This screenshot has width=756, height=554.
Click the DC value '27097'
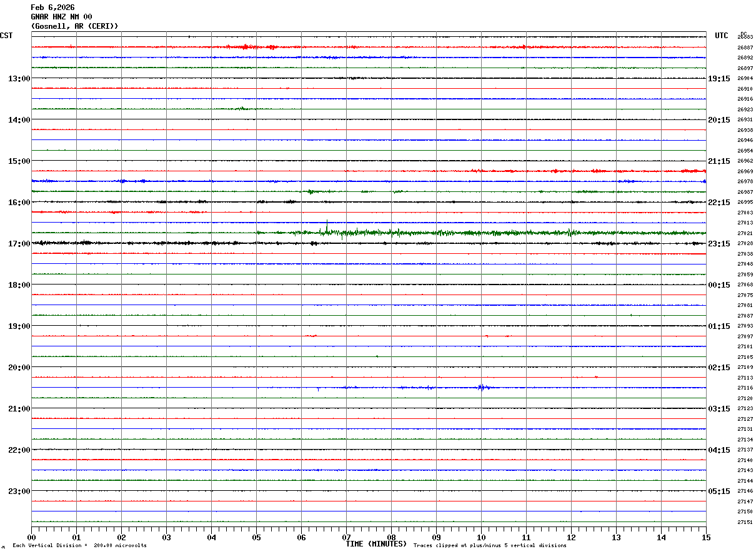745,336
